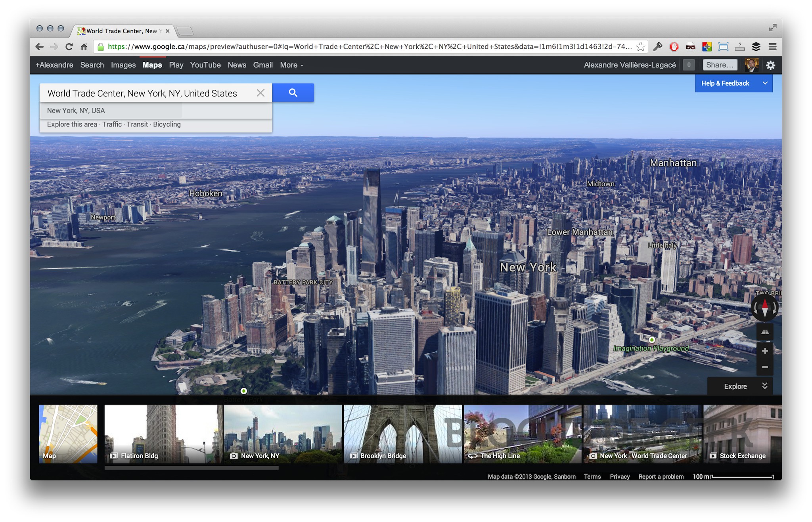Show Bicycling layer link

(x=167, y=124)
